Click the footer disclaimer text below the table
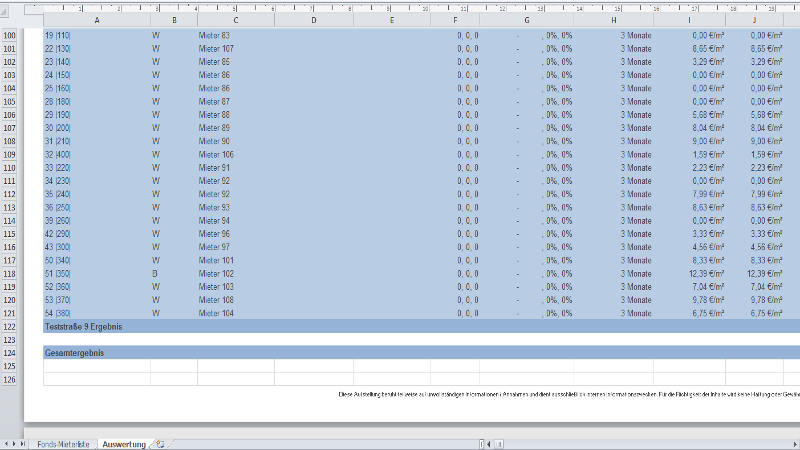800x450 pixels. (569, 394)
